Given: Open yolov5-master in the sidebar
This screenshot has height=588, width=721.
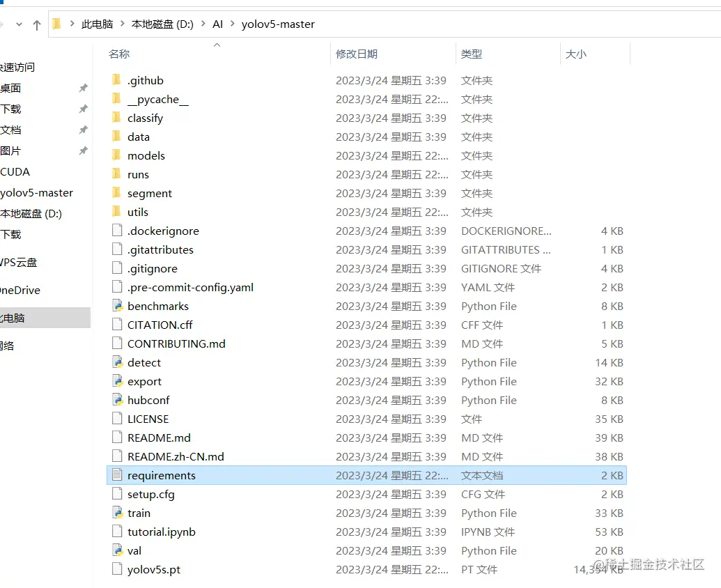Looking at the screenshot, I should coord(37,193).
